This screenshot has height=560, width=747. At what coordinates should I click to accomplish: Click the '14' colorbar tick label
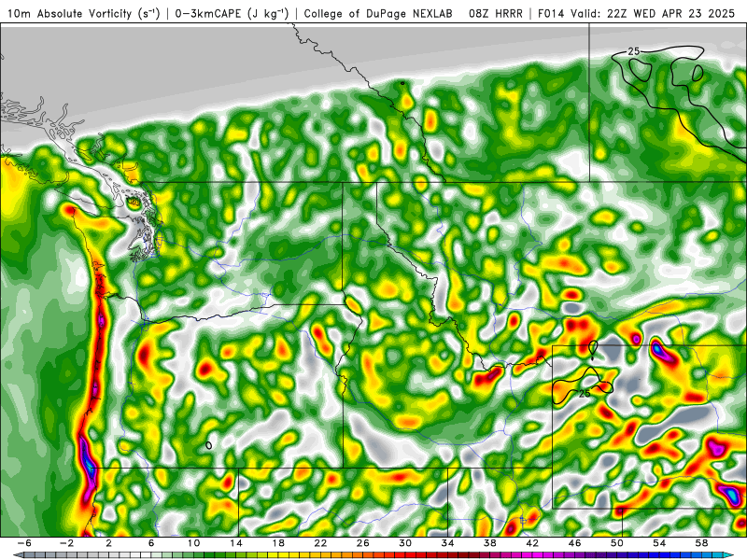tap(236, 543)
